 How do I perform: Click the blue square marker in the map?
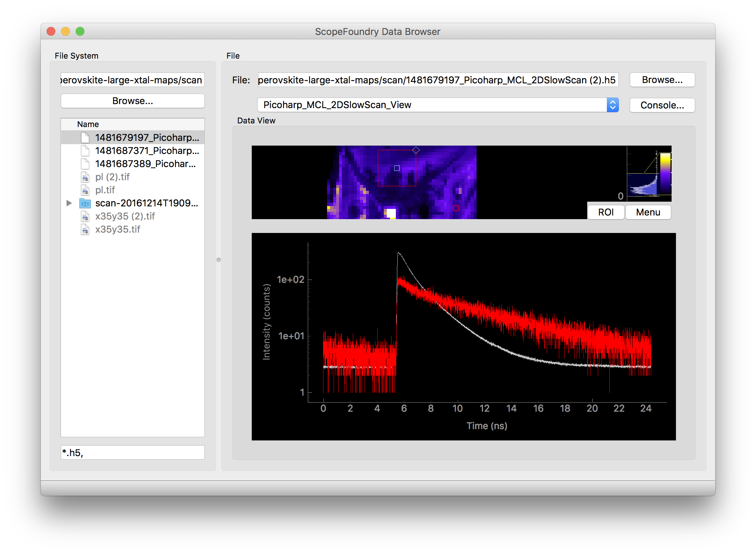click(397, 168)
